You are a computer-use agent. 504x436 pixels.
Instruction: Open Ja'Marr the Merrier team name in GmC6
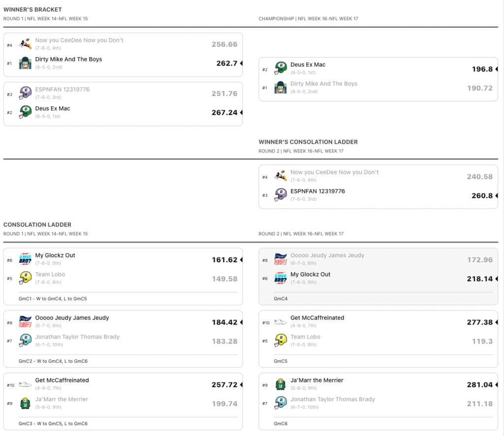(316, 380)
